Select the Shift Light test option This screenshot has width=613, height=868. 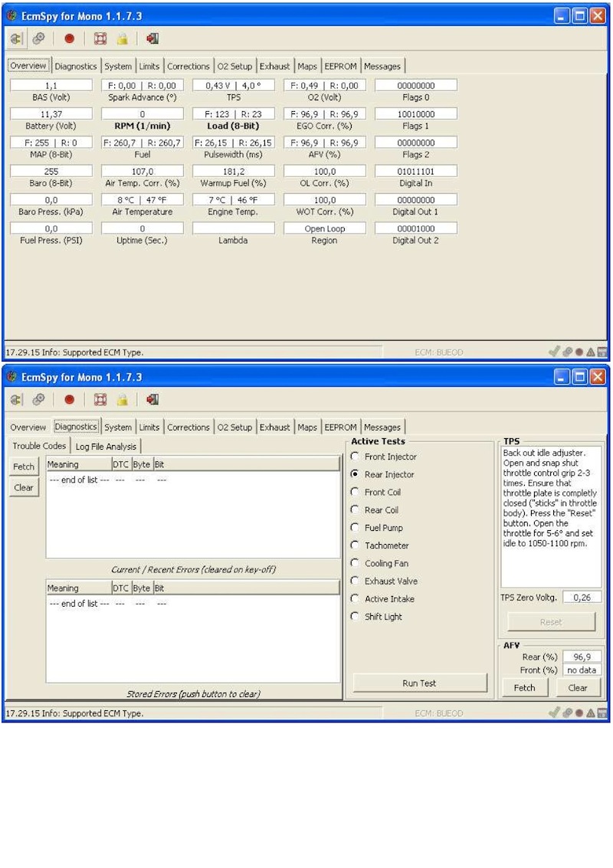(x=355, y=616)
